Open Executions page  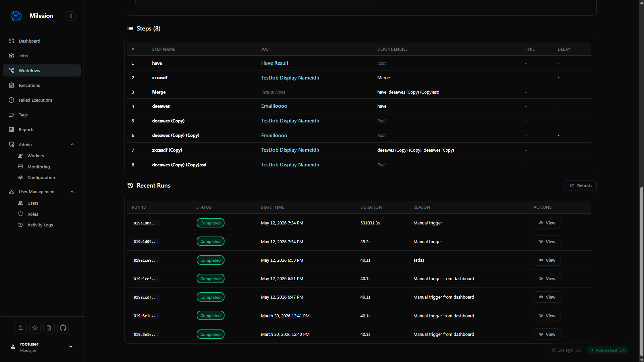42,85
